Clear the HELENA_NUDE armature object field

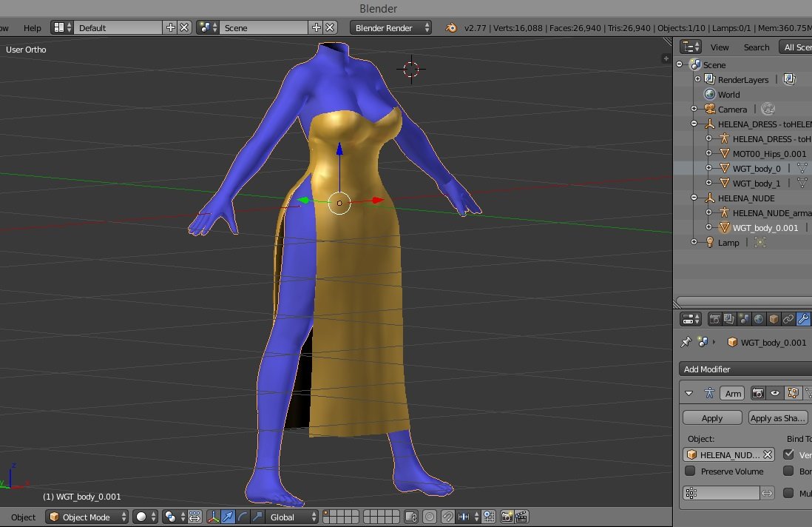pyautogui.click(x=768, y=454)
